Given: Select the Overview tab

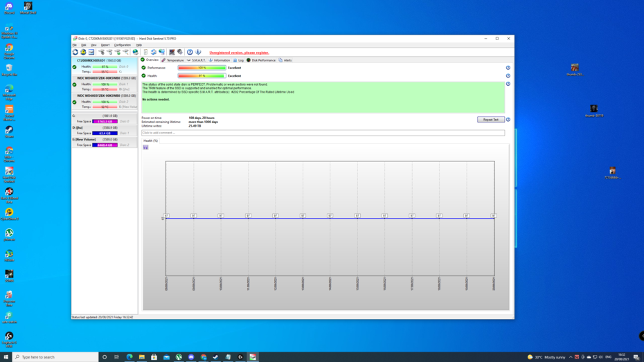Looking at the screenshot, I should [x=150, y=60].
